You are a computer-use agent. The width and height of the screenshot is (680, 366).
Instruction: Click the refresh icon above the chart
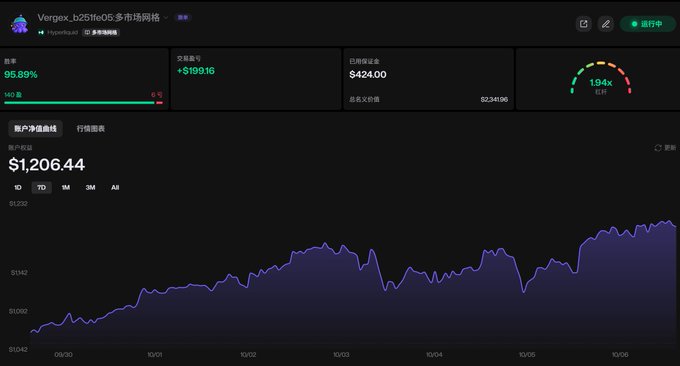tap(657, 148)
